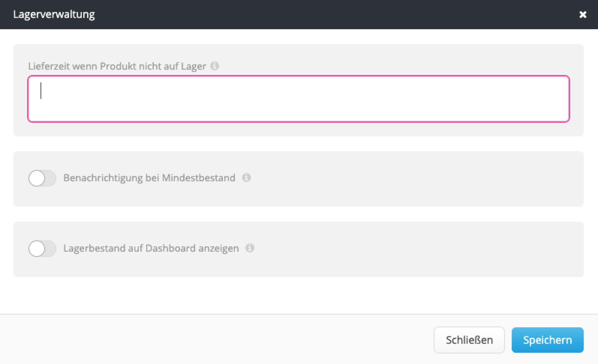Image resolution: width=598 pixels, height=364 pixels.
Task: Click empty gray area right of Dashboard info icon
Action: tap(419, 249)
